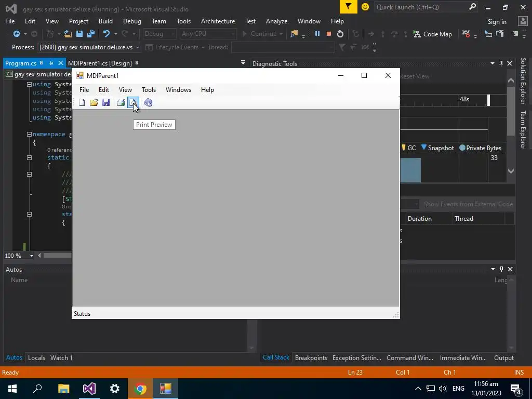Click the Save All icon in Visual Studio toolbar
This screenshot has height=399, width=532.
pyautogui.click(x=91, y=34)
